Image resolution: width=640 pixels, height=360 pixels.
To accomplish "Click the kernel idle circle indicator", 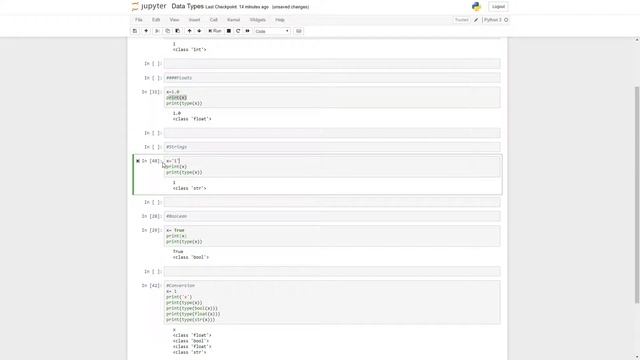I will [x=506, y=20].
